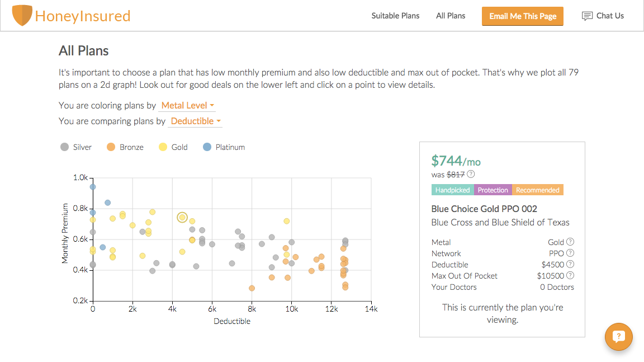Screen dimensions: 644x362
Task: Click help icon next to was $817
Action: [x=471, y=174]
